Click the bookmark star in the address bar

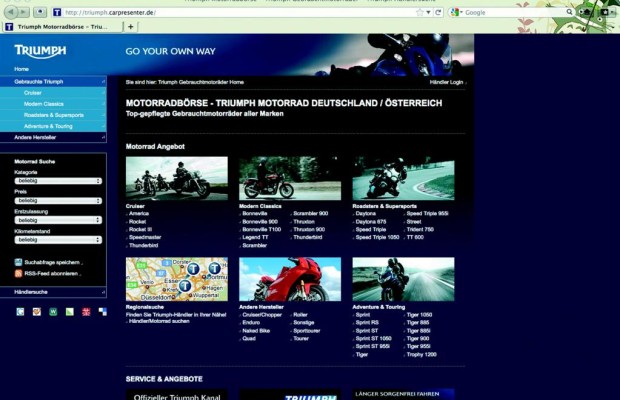tap(420, 13)
